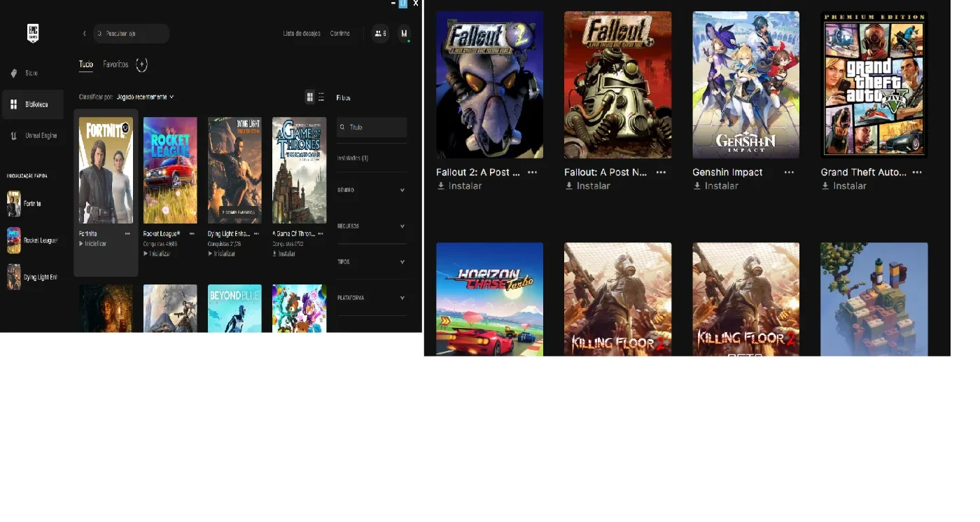Add a new collection with plus icon

[141, 64]
